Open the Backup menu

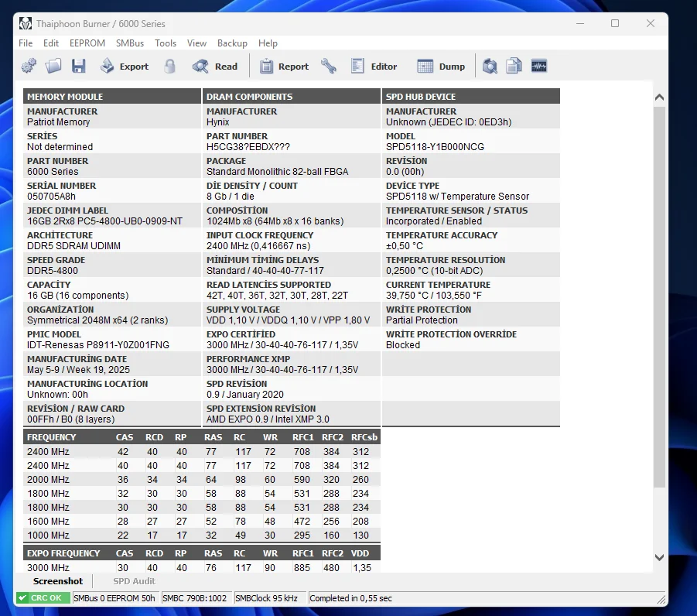point(232,43)
